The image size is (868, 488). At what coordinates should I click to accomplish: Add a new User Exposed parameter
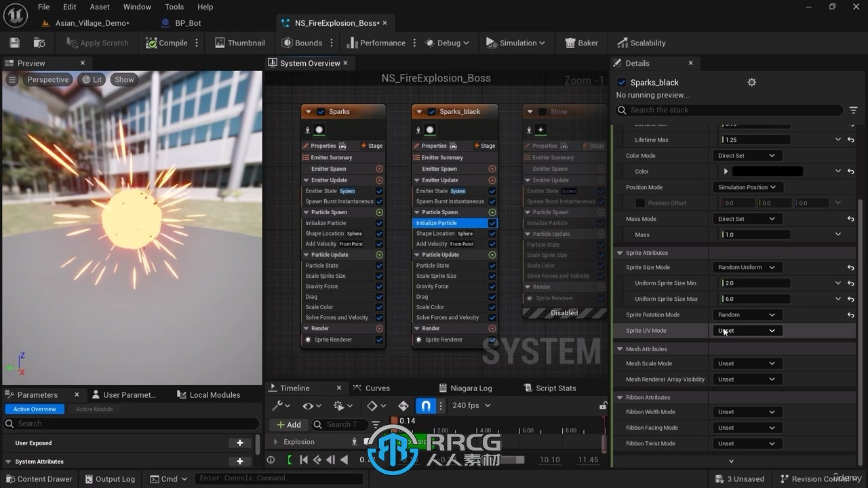(240, 443)
